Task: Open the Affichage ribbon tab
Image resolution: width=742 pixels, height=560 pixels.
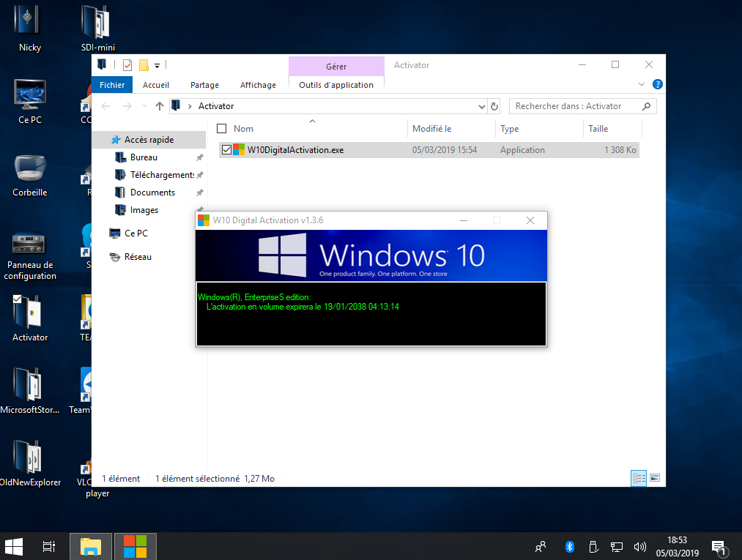Action: [x=258, y=85]
